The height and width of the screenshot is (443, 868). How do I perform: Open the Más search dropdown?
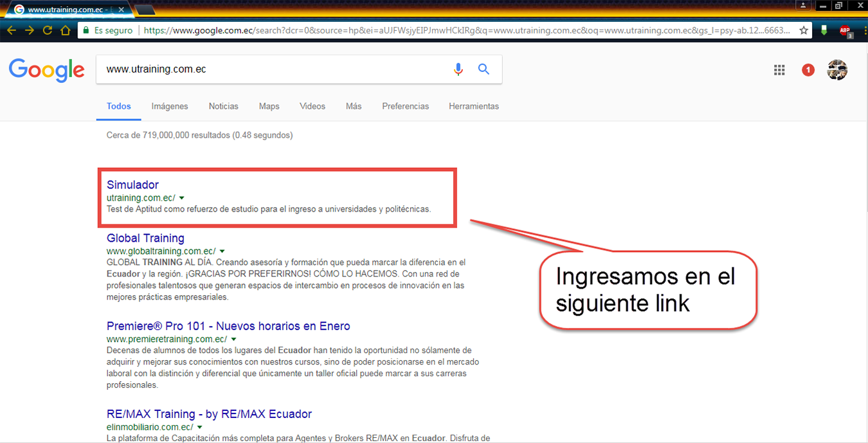click(x=354, y=106)
